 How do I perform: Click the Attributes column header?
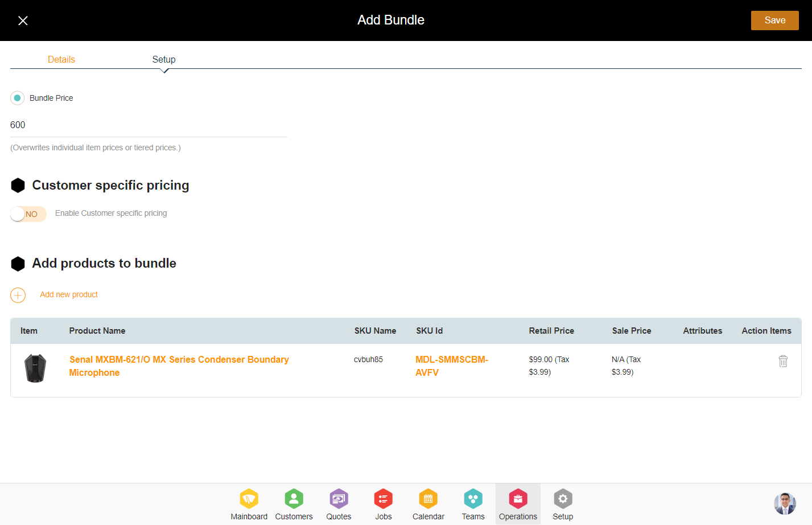pyautogui.click(x=702, y=331)
